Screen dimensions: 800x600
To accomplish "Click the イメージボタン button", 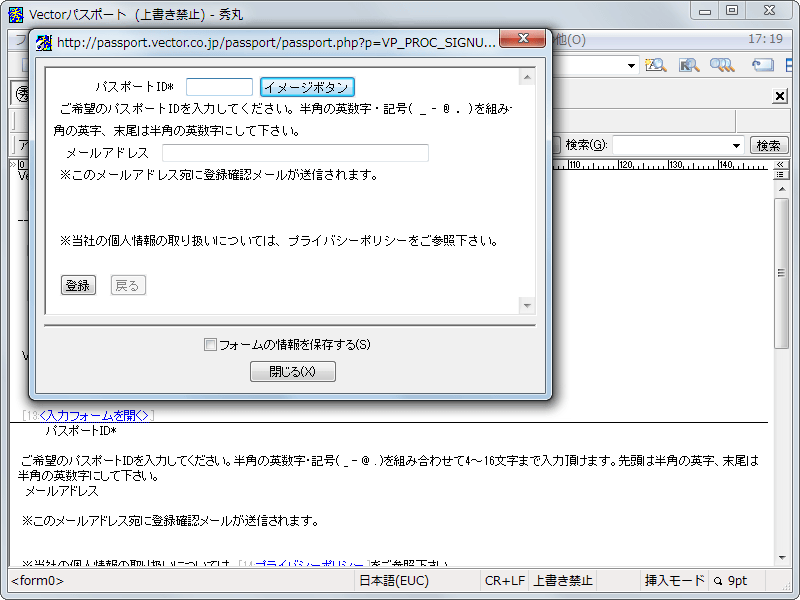I will pos(307,87).
